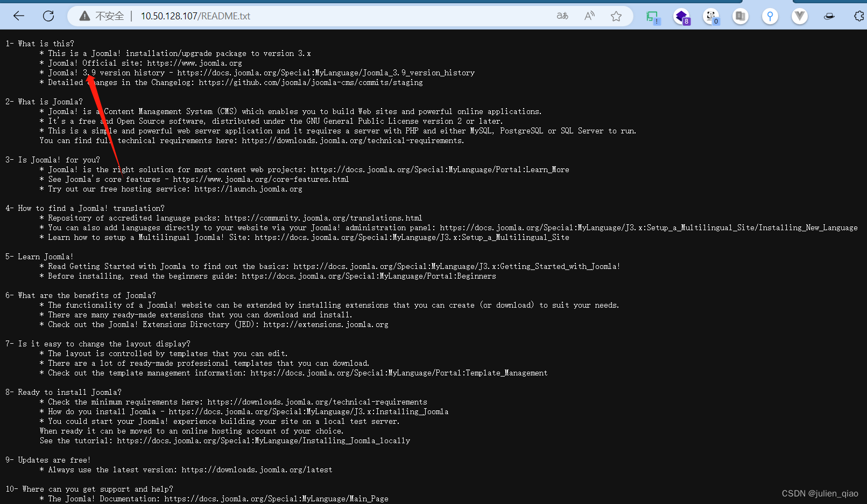Open the panda face extension badge 0

click(x=711, y=17)
